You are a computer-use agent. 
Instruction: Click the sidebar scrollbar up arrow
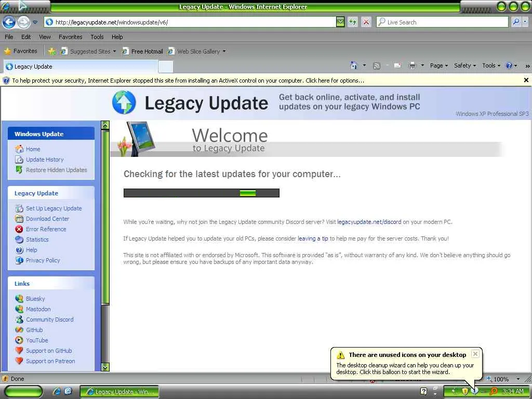pos(105,125)
